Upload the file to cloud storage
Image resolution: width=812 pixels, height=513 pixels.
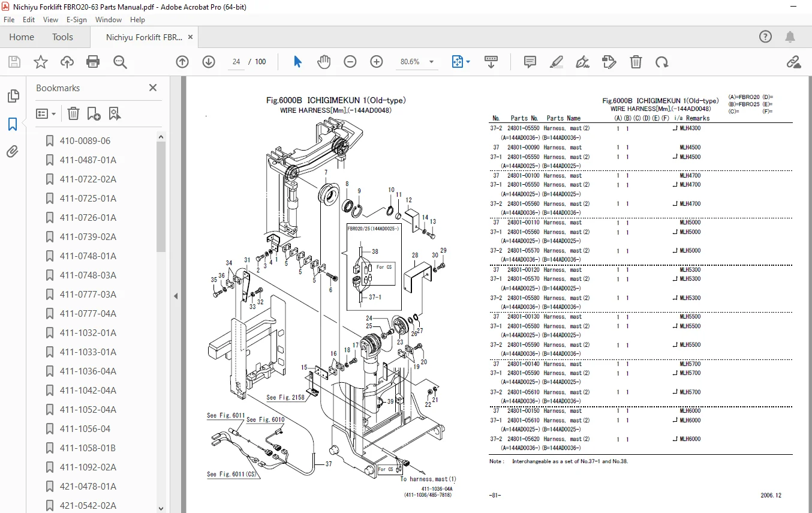point(67,62)
